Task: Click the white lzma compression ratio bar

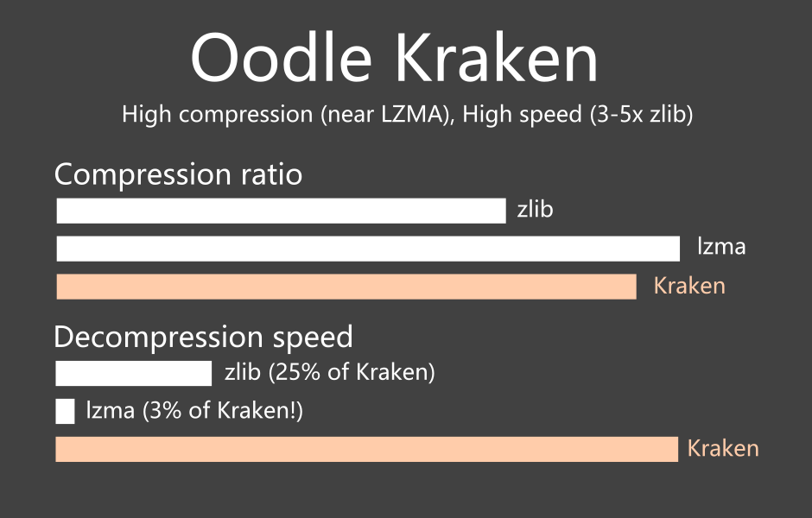Action: [x=368, y=249]
